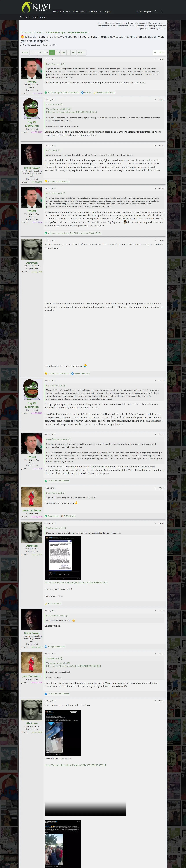Go to the Next page
The image size is (186, 868).
pos(81,53)
